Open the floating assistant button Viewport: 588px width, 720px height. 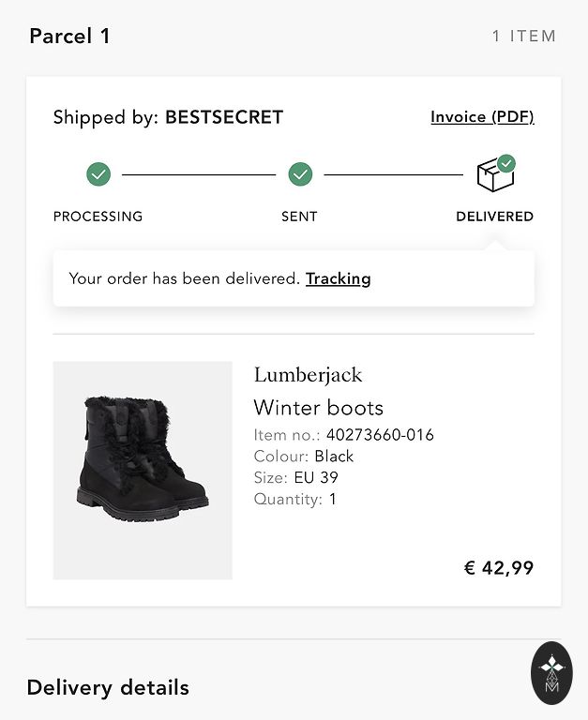pos(551,672)
